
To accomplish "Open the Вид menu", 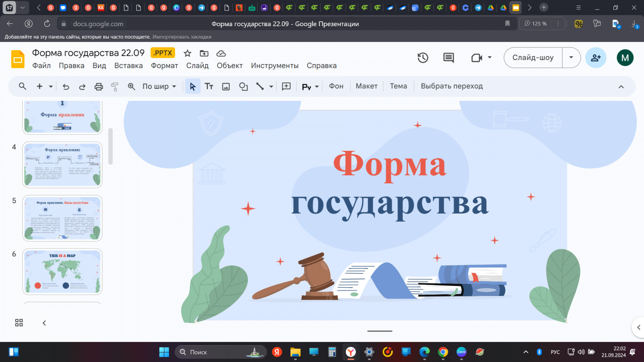I will point(99,66).
